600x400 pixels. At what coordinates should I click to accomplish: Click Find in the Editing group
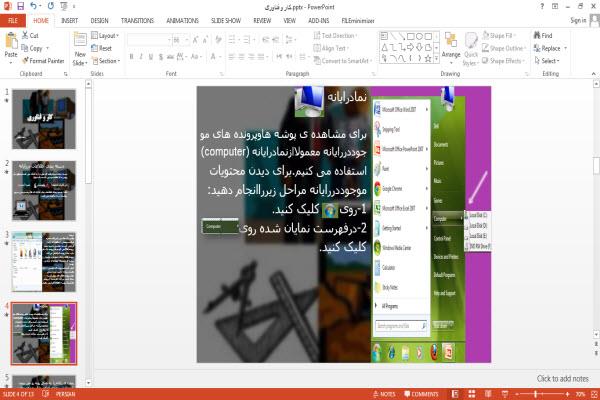tap(543, 36)
